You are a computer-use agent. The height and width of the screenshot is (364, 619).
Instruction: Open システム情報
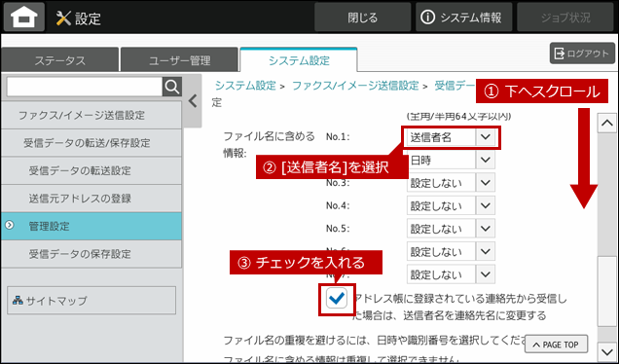[x=463, y=18]
